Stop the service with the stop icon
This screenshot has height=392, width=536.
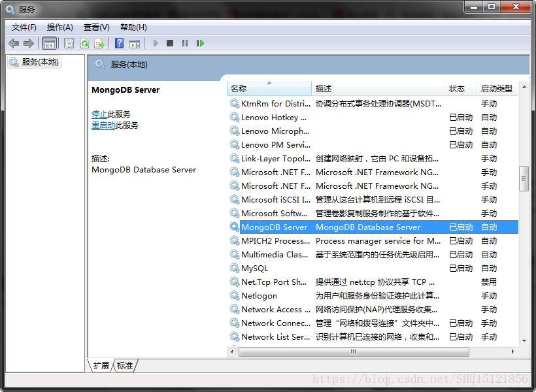(169, 43)
